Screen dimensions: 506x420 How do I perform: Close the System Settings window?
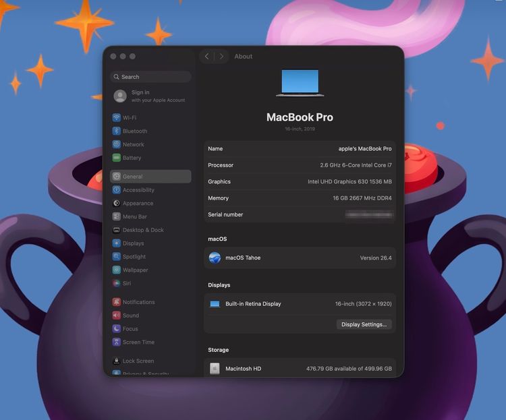coord(113,57)
